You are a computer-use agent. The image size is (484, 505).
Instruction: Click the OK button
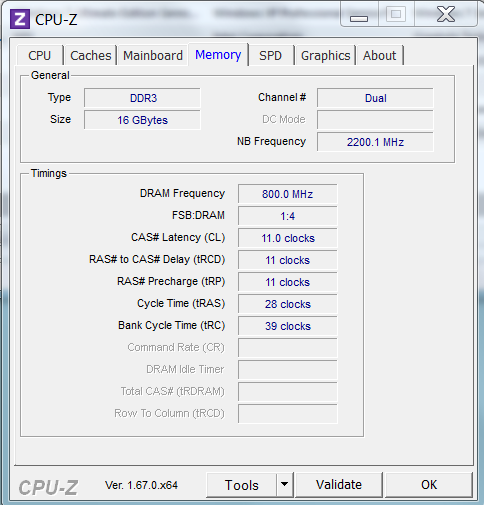pos(429,485)
